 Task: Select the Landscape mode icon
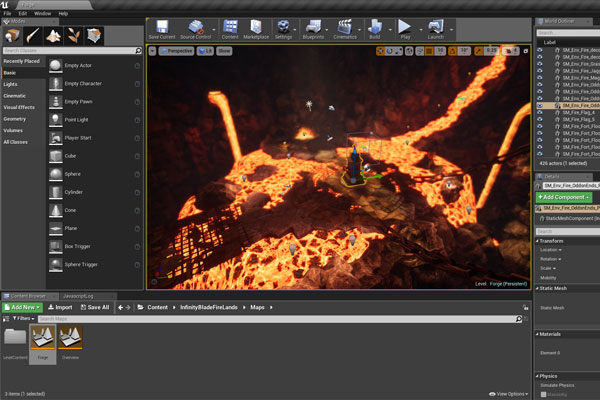(53, 36)
